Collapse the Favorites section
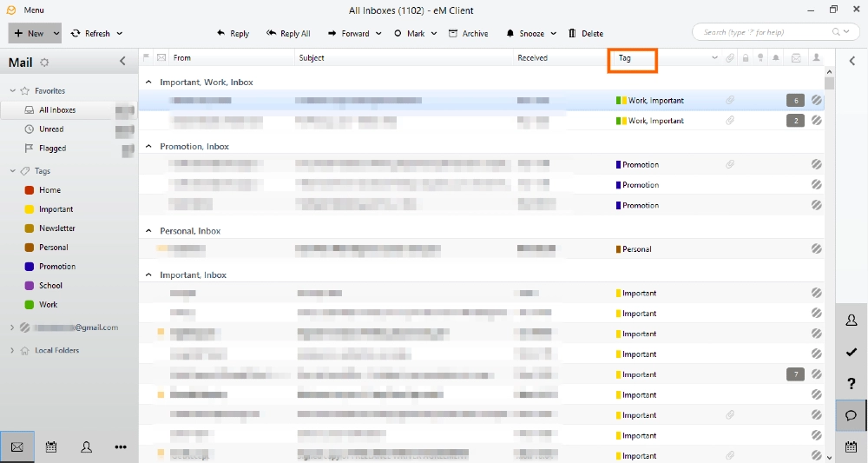Viewport: 868px width, 463px height. [13, 91]
